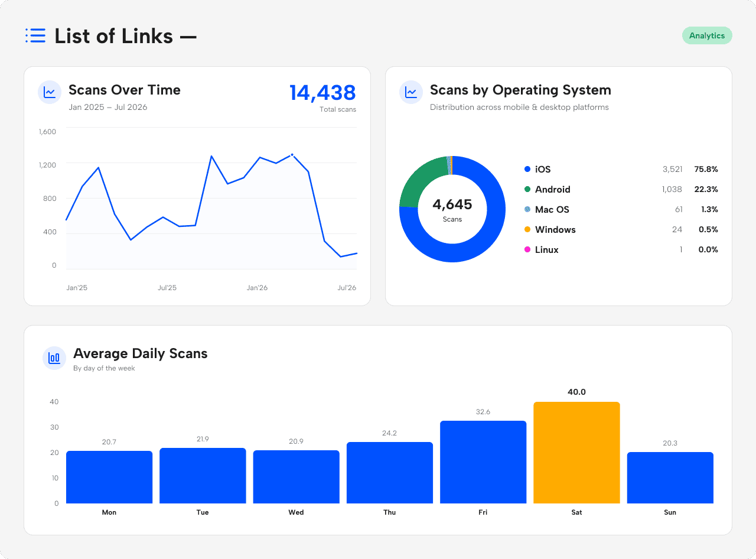Click the Scans Over Time heading

pyautogui.click(x=125, y=90)
